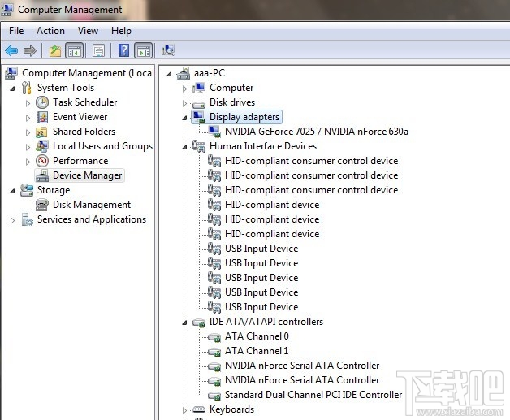Image resolution: width=510 pixels, height=420 pixels.
Task: Expand the Performance node
Action: (x=28, y=162)
